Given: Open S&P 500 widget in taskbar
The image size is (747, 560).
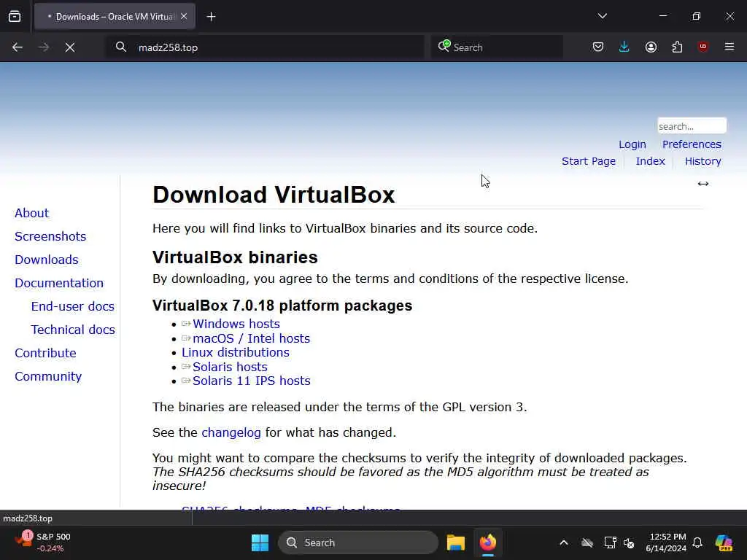Looking at the screenshot, I should 43,542.
